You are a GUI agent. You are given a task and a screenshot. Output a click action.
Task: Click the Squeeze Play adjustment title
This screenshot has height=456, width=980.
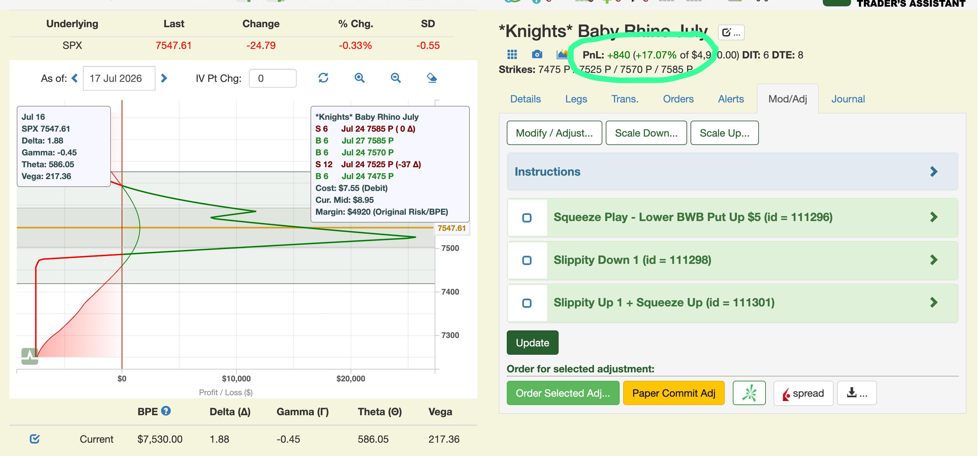point(693,217)
